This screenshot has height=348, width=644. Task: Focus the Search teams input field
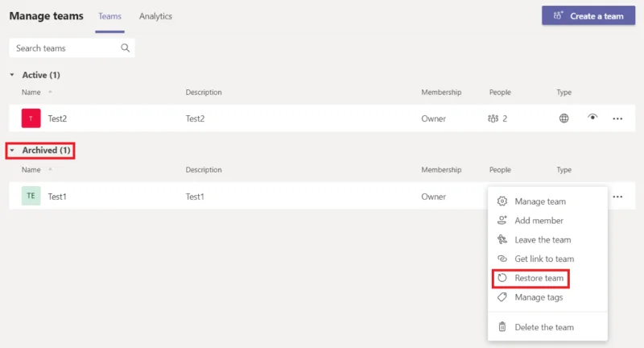tap(72, 48)
